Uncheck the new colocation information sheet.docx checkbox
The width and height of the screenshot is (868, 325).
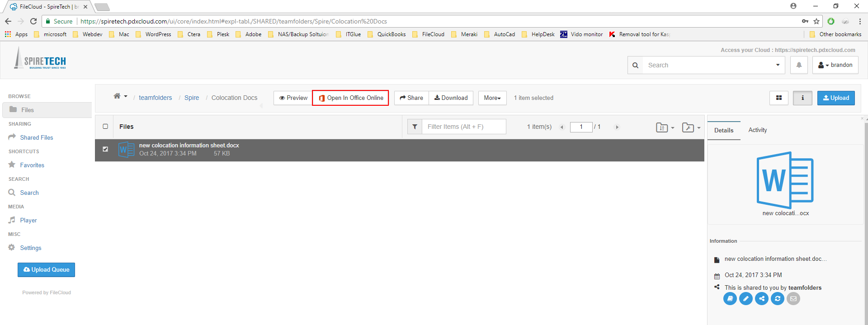coord(105,149)
